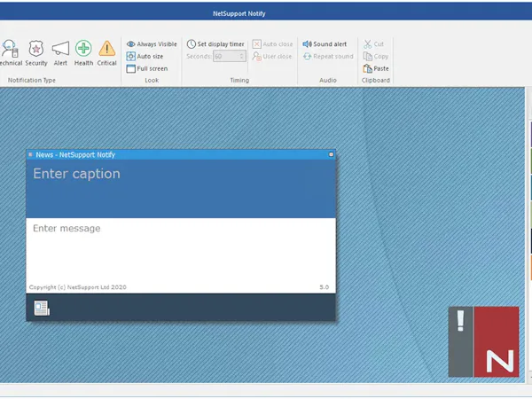The height and width of the screenshot is (399, 532).
Task: Select the Health notification type
Action: coord(83,53)
